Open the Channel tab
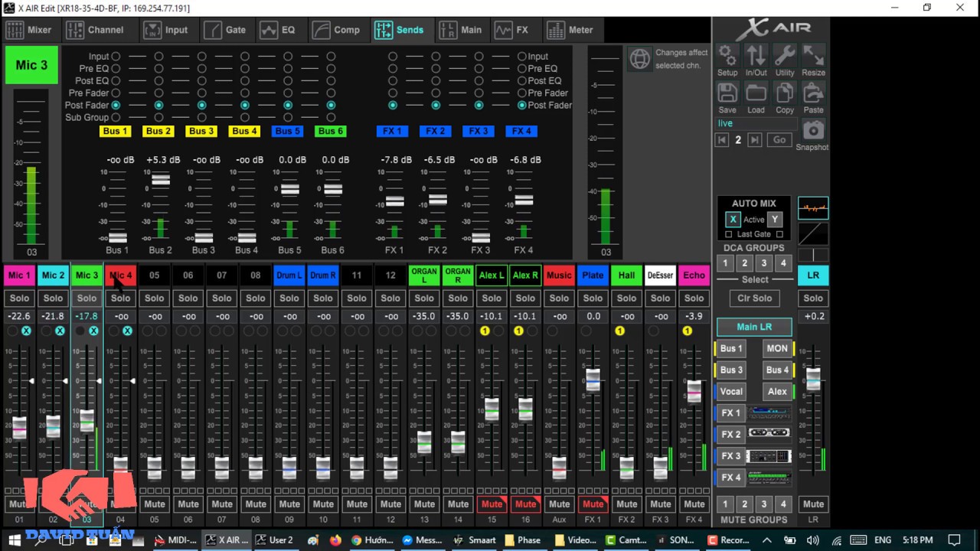This screenshot has height=551, width=980. (95, 30)
